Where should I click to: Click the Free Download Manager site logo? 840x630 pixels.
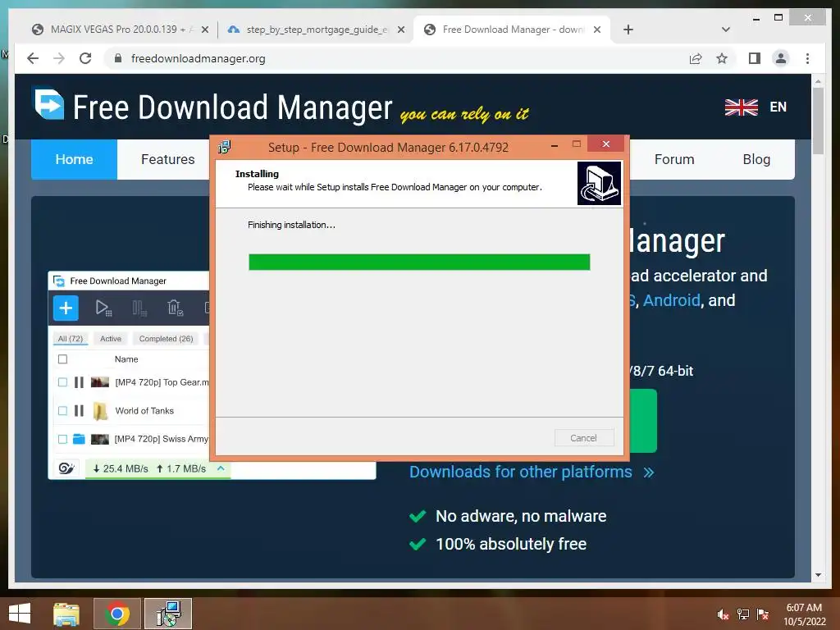[48, 104]
